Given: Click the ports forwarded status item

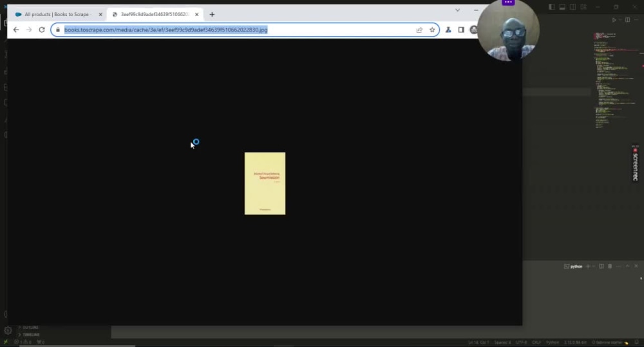Looking at the screenshot, I should (x=40, y=342).
